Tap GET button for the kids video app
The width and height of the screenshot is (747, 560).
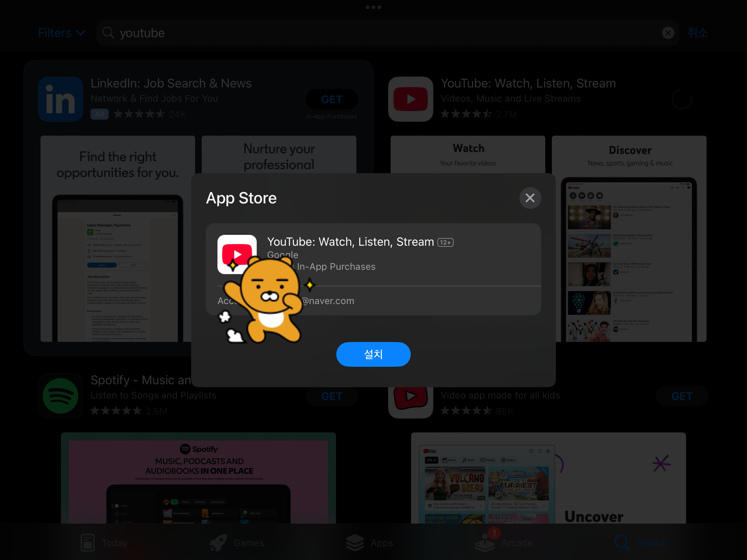click(682, 396)
